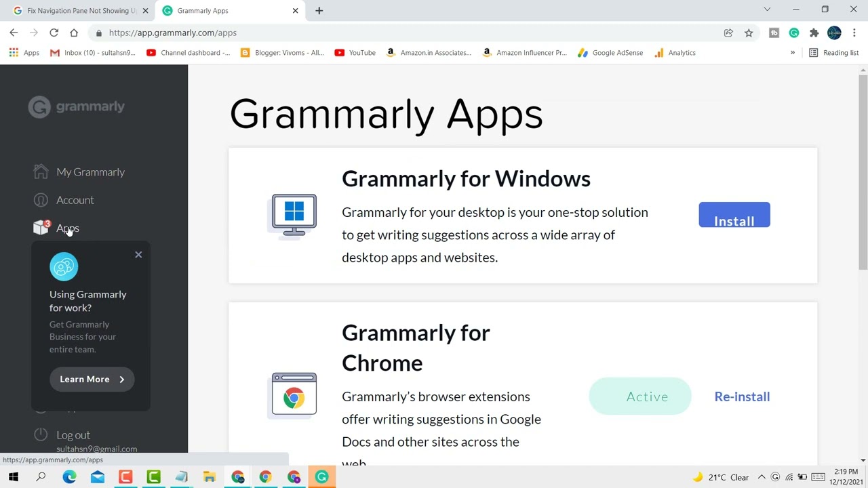
Task: Open the Mail app from taskbar
Action: tap(98, 477)
